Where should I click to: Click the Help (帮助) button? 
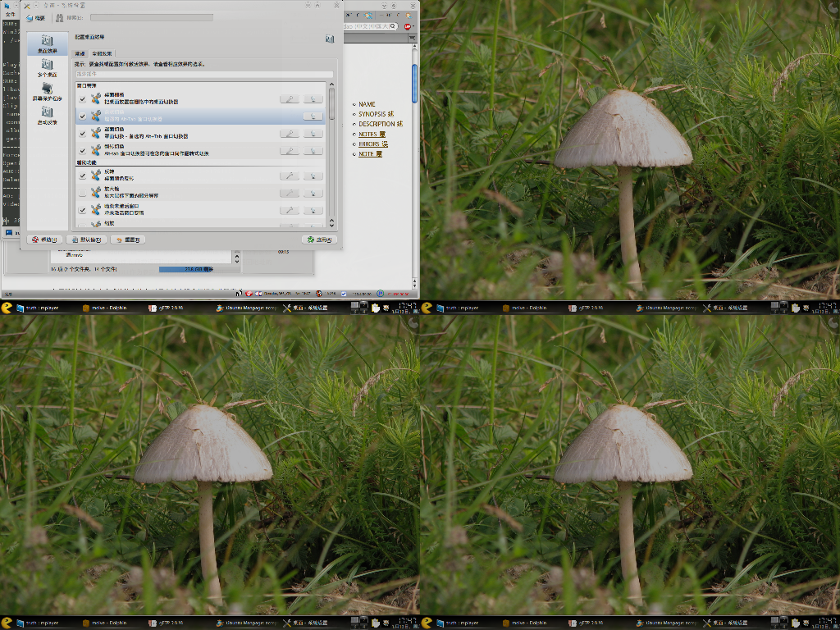click(45, 240)
